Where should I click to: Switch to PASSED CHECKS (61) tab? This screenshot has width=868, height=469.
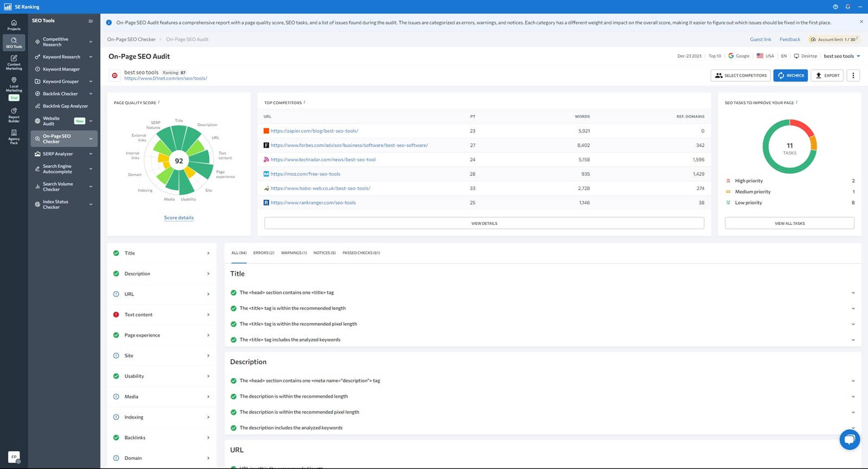coord(361,253)
